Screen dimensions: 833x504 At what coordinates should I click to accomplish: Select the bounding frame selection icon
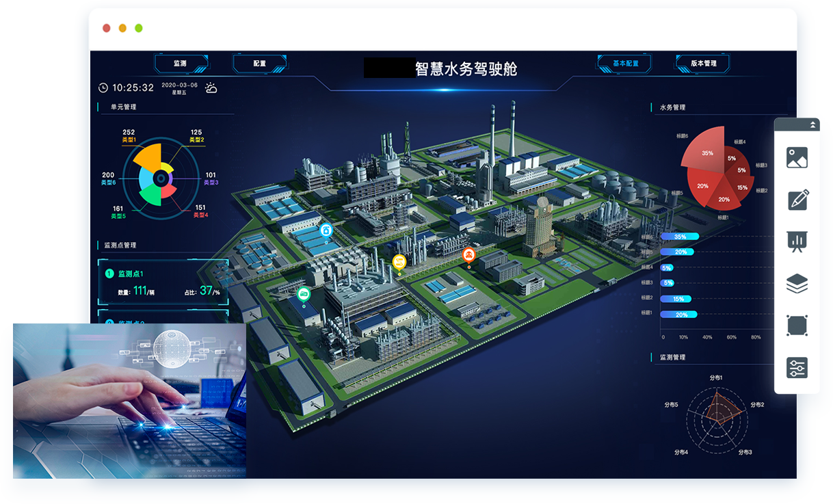pyautogui.click(x=797, y=326)
